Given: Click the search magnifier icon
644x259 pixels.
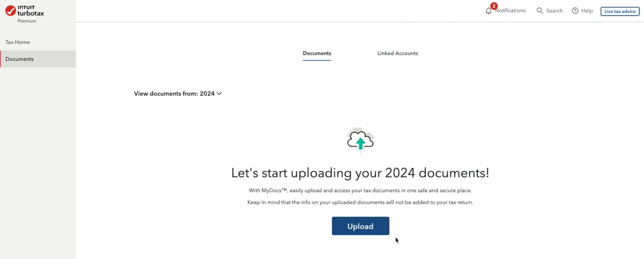Looking at the screenshot, I should (540, 11).
